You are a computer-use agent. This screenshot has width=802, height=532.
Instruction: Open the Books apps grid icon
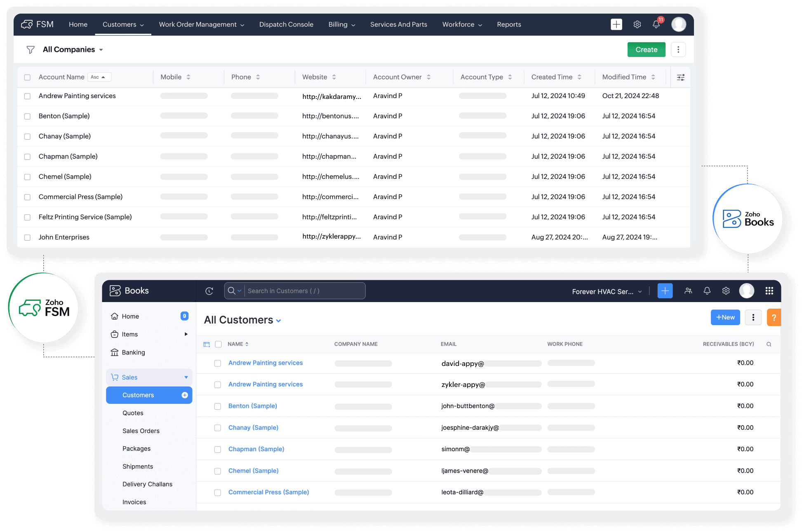coord(769,291)
